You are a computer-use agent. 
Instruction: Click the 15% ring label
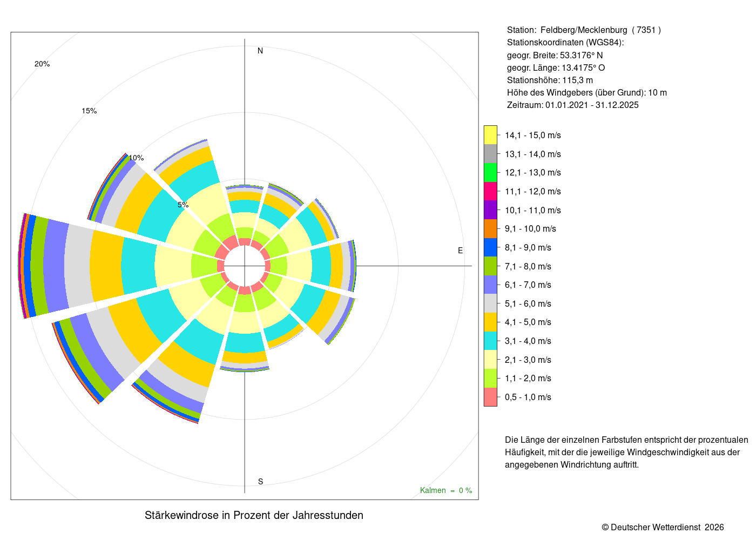pyautogui.click(x=89, y=111)
